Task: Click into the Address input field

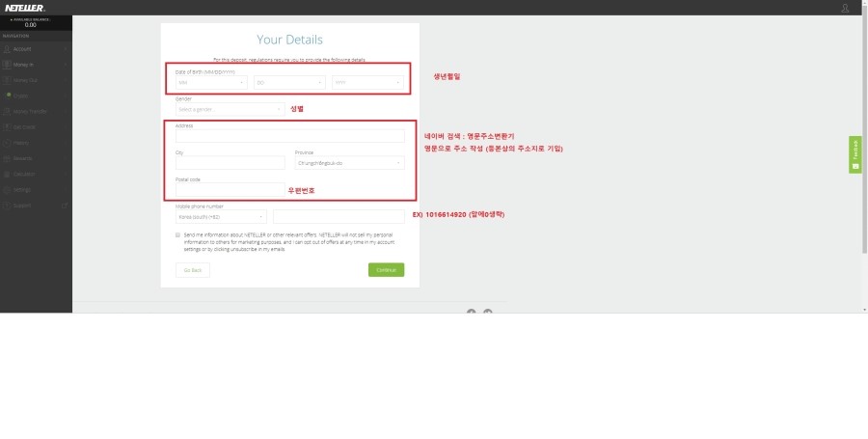Action: pos(289,136)
